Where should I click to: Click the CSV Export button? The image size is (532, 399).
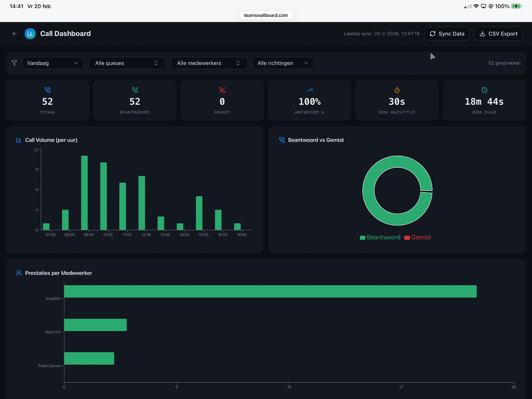pos(498,34)
